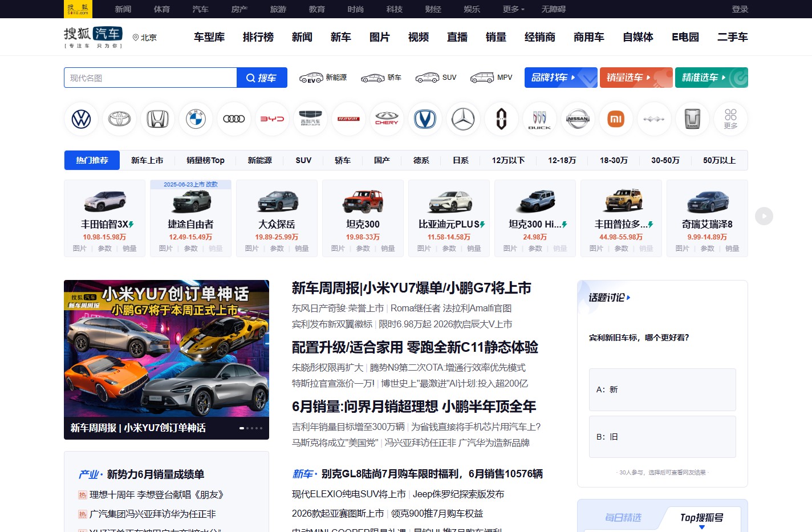Open 理想十周年 李想登台献唱 link
The image size is (812, 532).
(157, 495)
